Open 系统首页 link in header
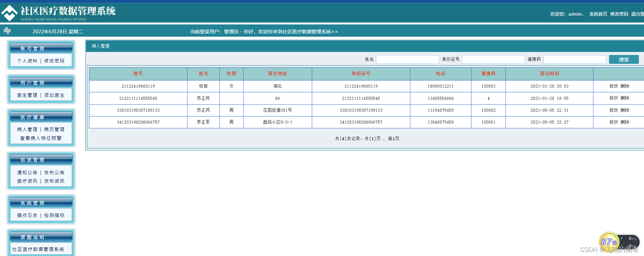This screenshot has width=644, height=256. pos(598,14)
